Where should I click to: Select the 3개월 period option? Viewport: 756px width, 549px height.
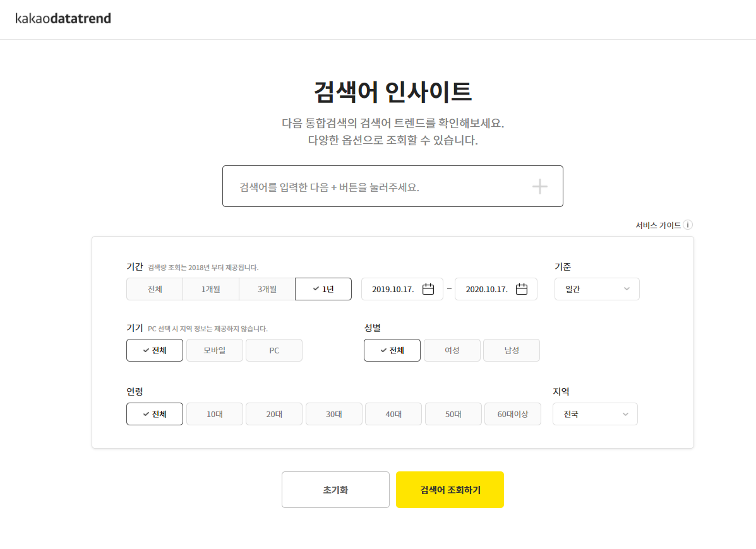(x=267, y=288)
